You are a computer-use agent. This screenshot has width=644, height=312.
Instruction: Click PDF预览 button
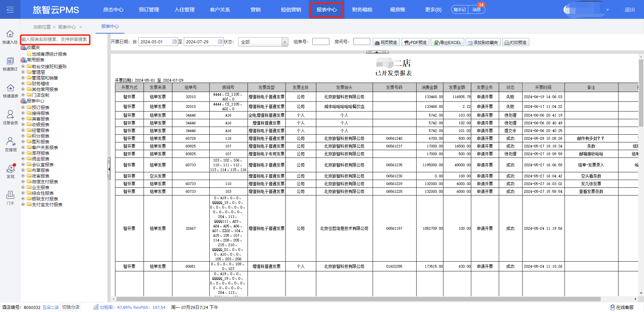coord(415,42)
